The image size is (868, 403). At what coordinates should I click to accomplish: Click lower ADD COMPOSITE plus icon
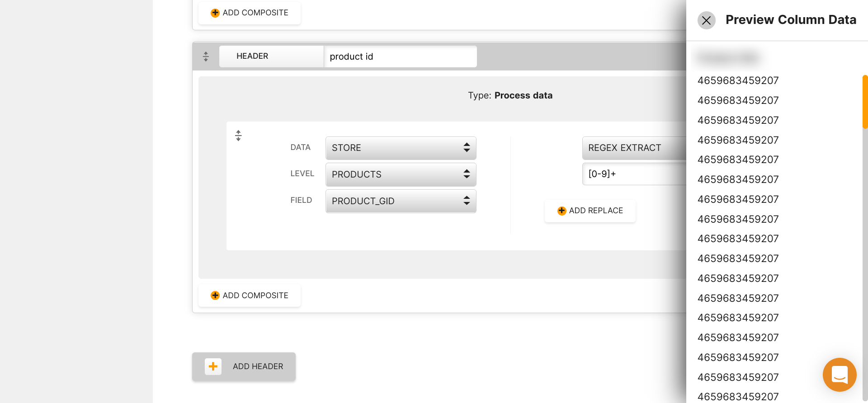(x=215, y=295)
